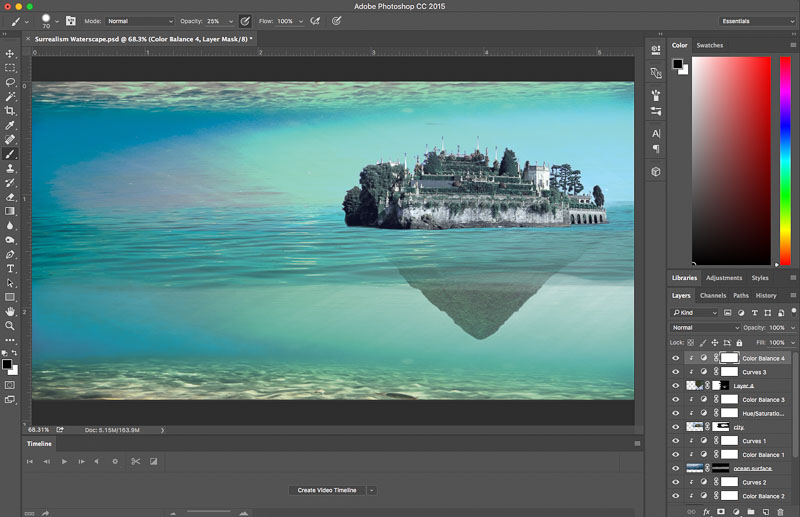
Task: Close the Surrealism Waterscape.psd document tab
Action: click(x=28, y=39)
